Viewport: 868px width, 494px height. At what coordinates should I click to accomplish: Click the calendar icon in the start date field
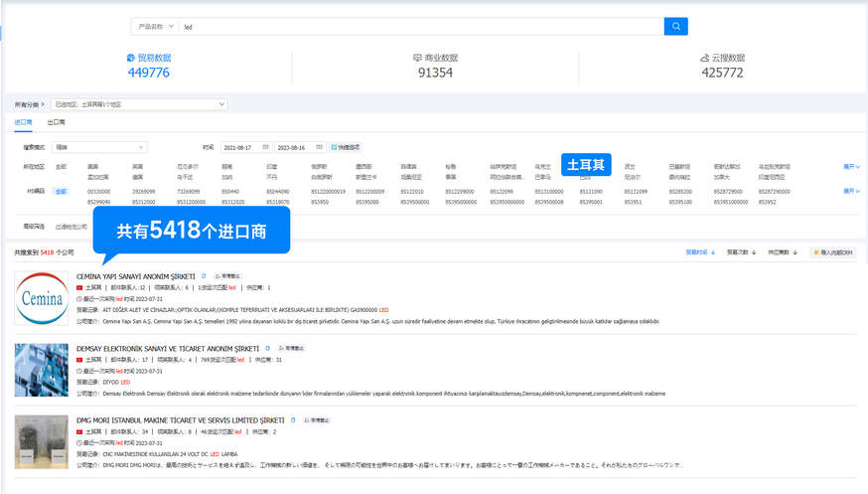click(266, 147)
